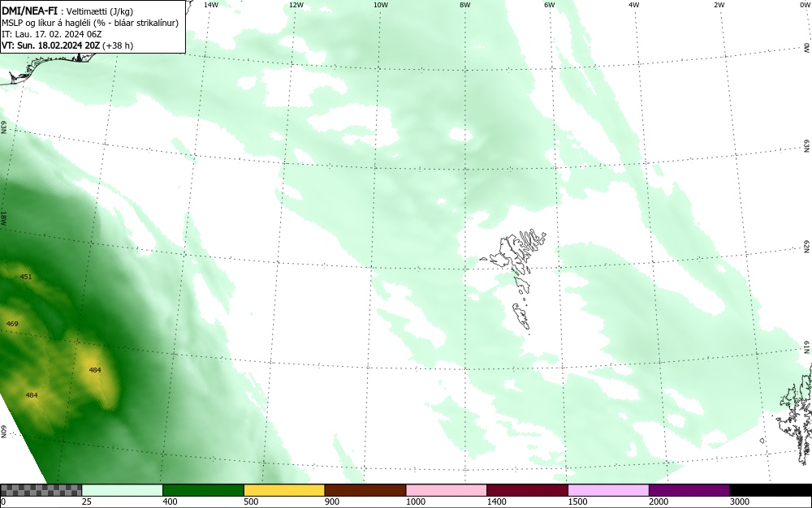Click the '(+38 h)' forecast offset
The image size is (812, 508).
[118, 45]
